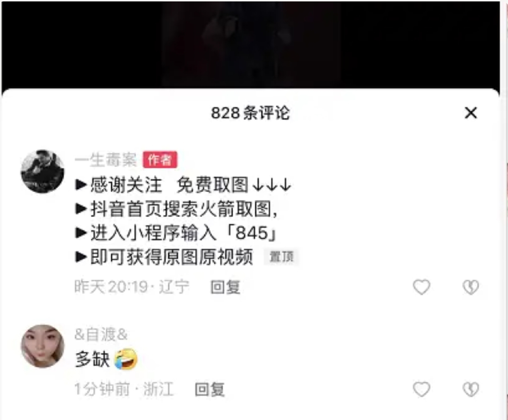
Task: Click the 进入小程序输入「845」 line
Action: (176, 233)
